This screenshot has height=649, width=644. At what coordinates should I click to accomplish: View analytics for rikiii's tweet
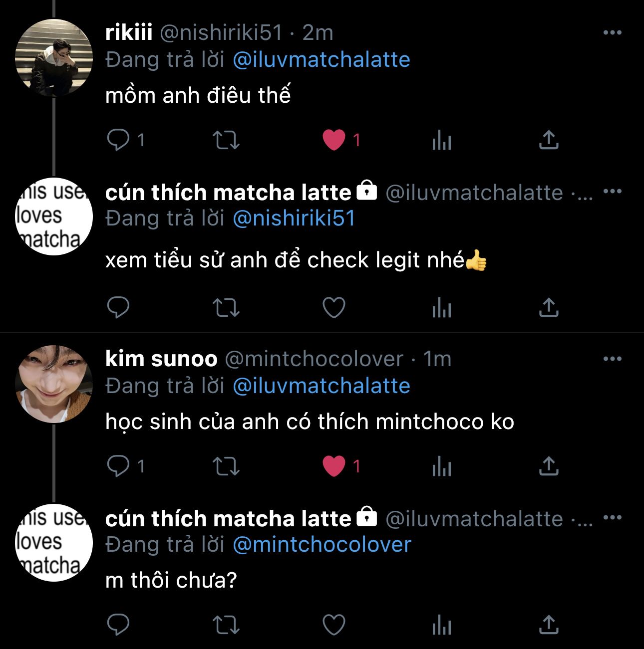point(441,140)
